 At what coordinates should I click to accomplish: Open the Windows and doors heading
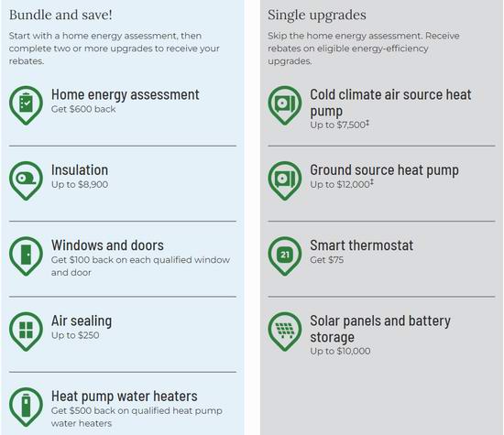[107, 245]
